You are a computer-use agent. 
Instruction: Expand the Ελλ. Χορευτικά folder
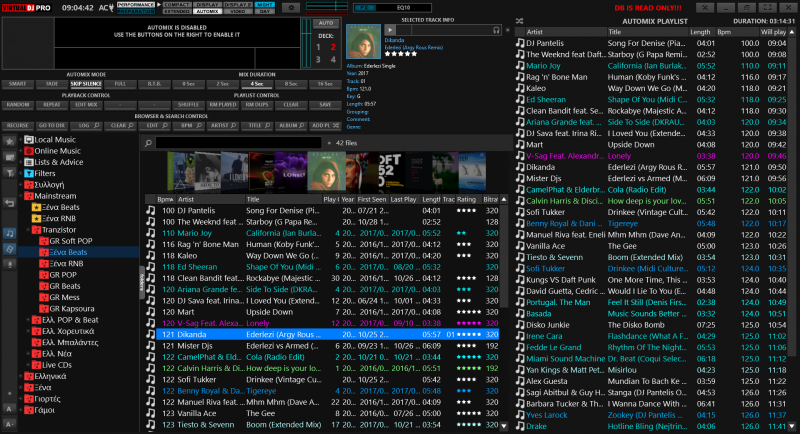(x=28, y=331)
